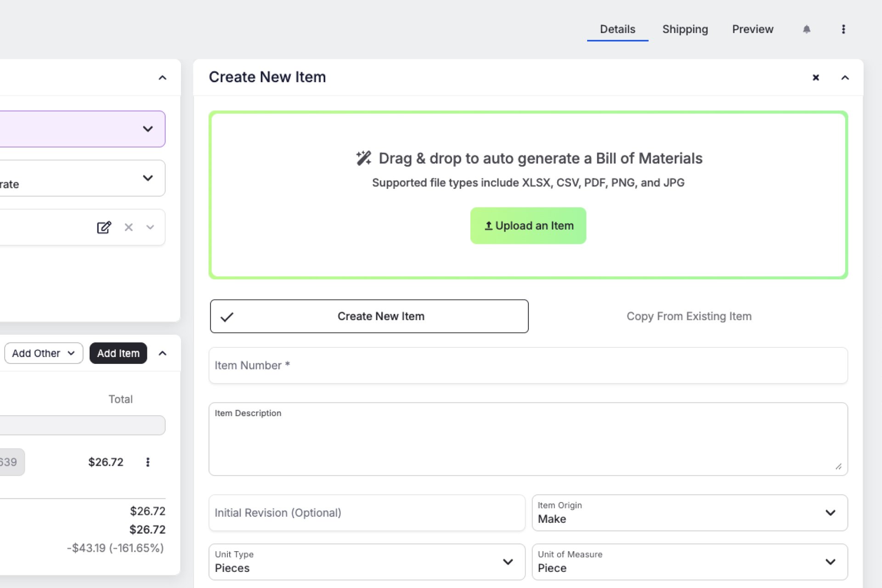Open the Unit of Measure dropdown
This screenshot has width=882, height=588.
[x=690, y=562]
